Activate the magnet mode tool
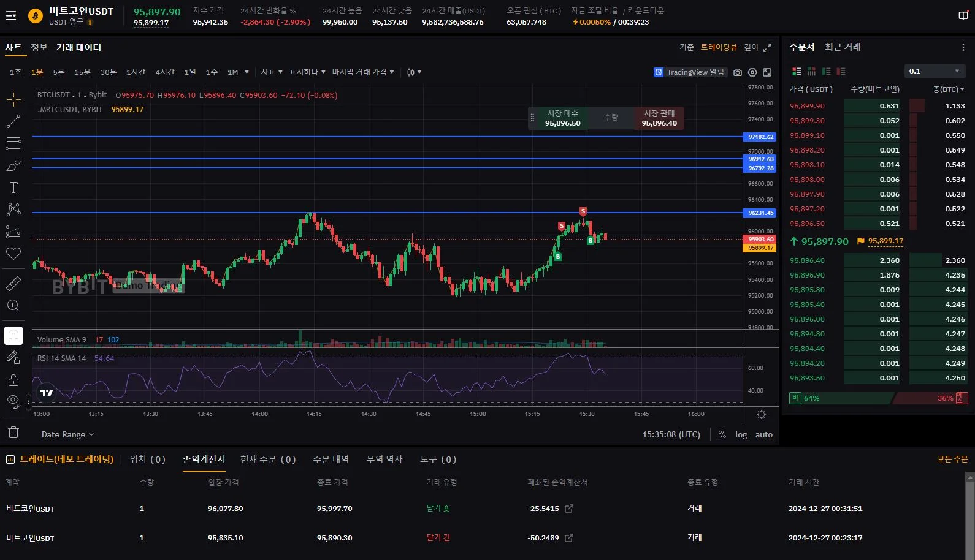This screenshot has width=975, height=560. click(13, 336)
